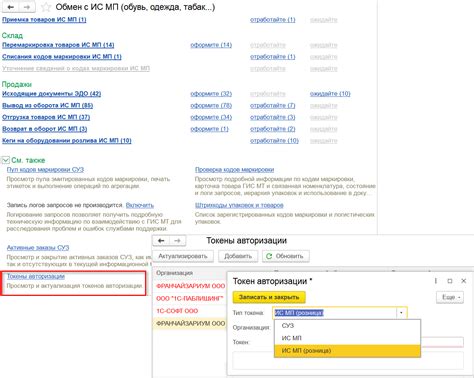The image size is (474, 378).
Task: Add the page to favorites with star icon
Action: click(x=46, y=7)
